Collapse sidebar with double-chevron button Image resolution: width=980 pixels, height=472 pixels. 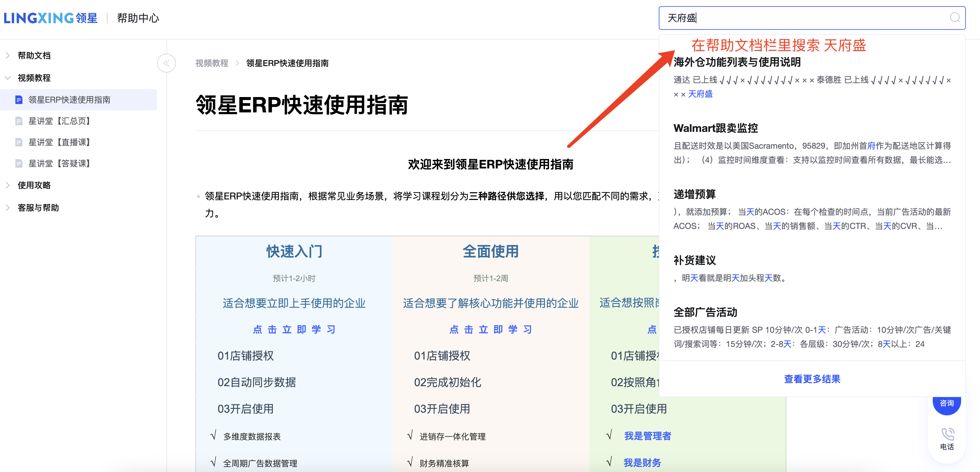[166, 63]
